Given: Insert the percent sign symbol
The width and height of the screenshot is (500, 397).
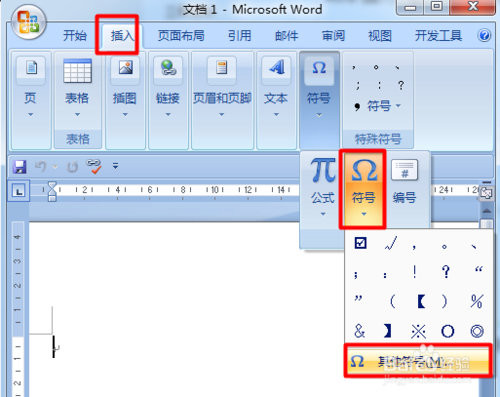Looking at the screenshot, I should click(x=477, y=301).
